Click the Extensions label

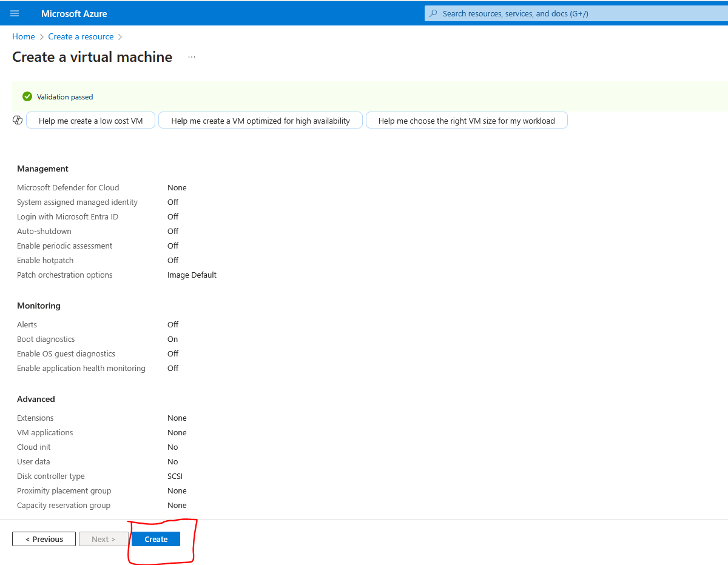pyautogui.click(x=35, y=418)
